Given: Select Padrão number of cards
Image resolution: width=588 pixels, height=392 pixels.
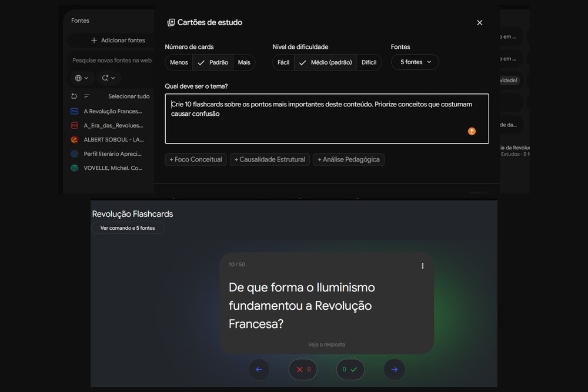Looking at the screenshot, I should click(213, 62).
